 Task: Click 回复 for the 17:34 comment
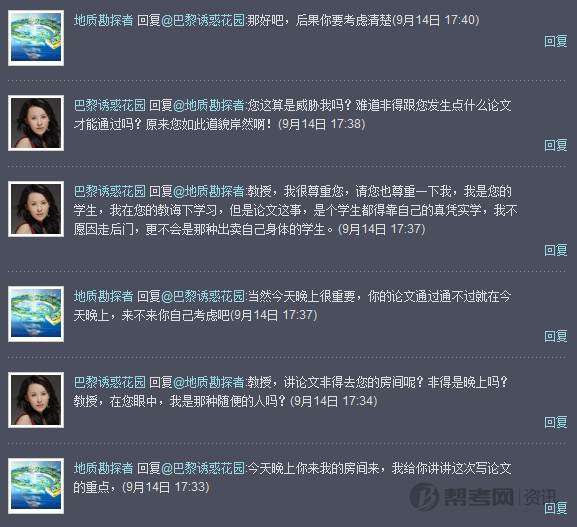pos(556,422)
